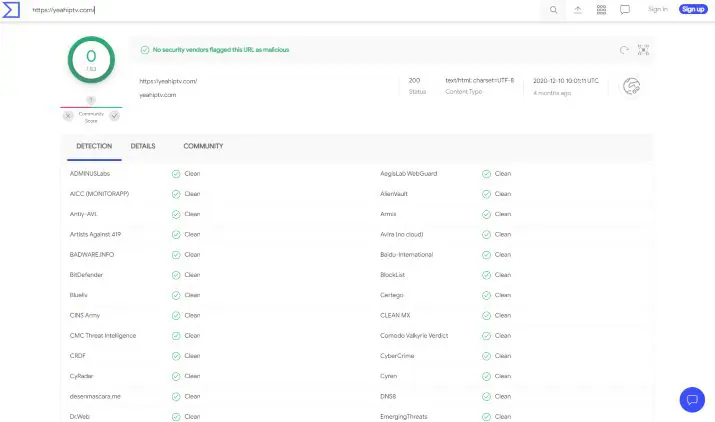Open the apps grid icon
715x422 pixels.
pyautogui.click(x=601, y=10)
